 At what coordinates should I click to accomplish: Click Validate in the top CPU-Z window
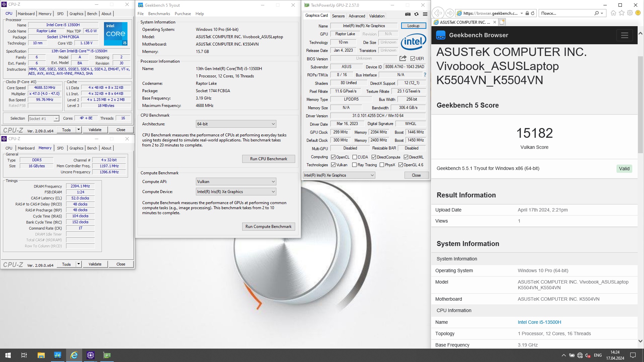click(95, 130)
